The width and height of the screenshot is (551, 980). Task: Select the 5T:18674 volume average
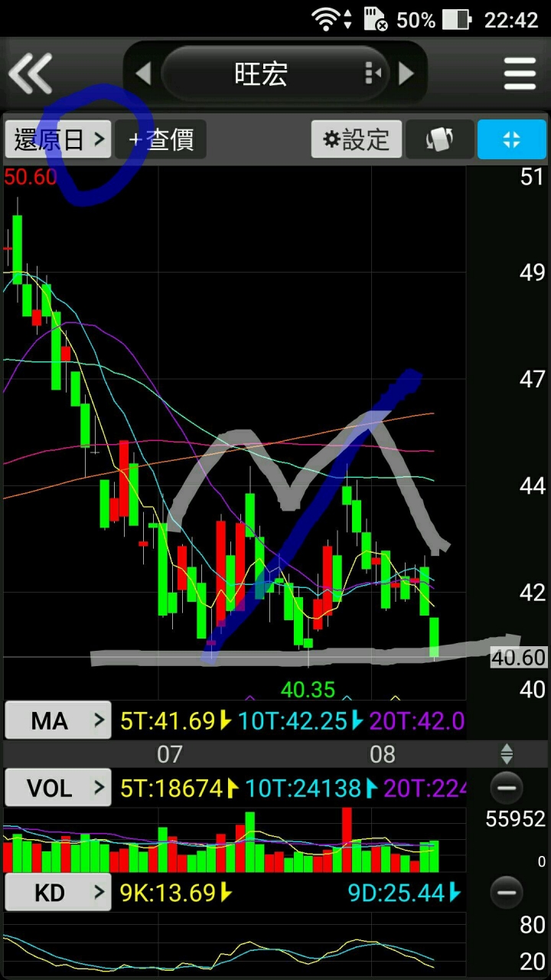tap(179, 788)
